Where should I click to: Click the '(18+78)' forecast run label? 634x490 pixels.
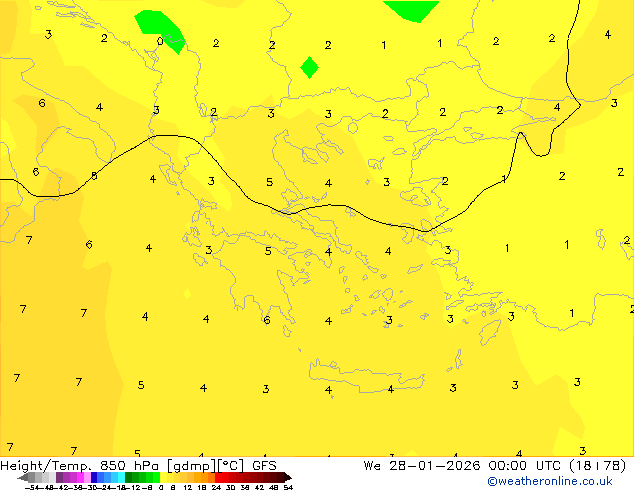598,466
